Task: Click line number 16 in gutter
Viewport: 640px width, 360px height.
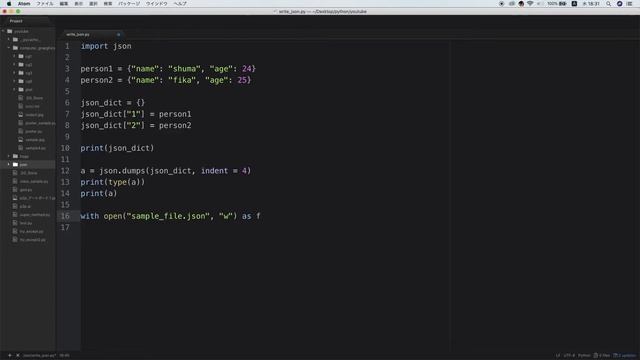Action: click(65, 216)
